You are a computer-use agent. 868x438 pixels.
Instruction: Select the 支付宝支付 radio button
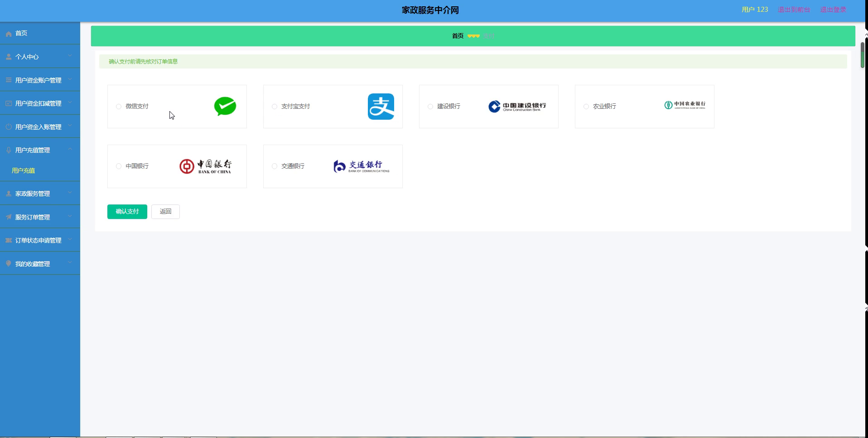click(275, 107)
